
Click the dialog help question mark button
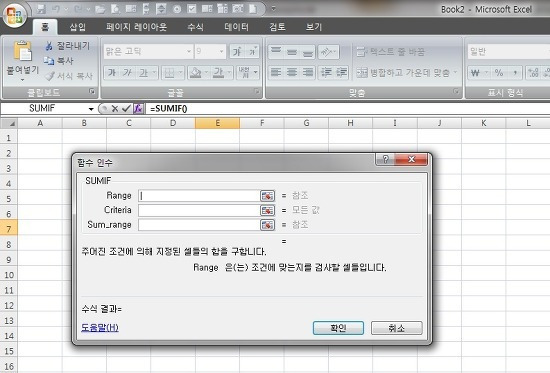coord(385,159)
